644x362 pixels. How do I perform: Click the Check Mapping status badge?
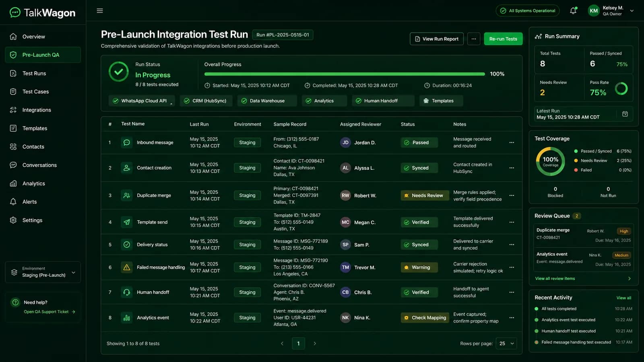(425, 318)
